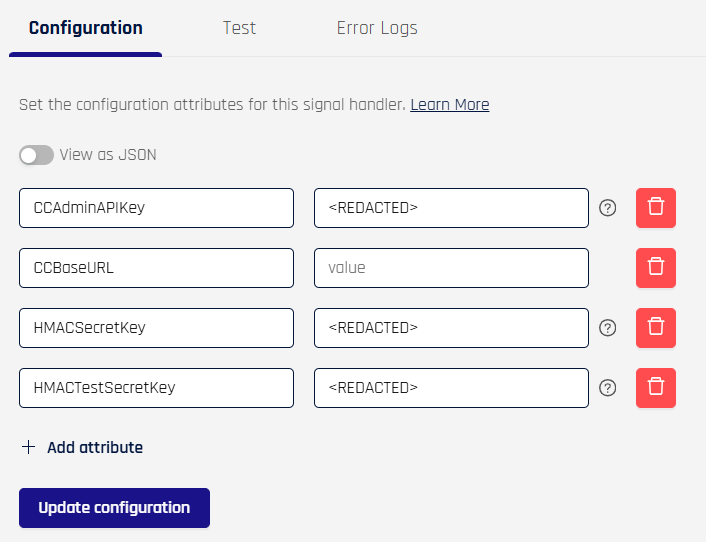
Task: Click the HMACSecretKey redacted value field
Action: click(x=451, y=328)
